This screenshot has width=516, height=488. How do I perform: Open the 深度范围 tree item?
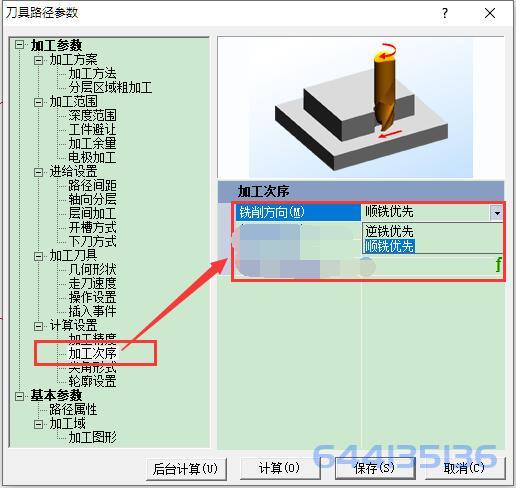point(92,116)
